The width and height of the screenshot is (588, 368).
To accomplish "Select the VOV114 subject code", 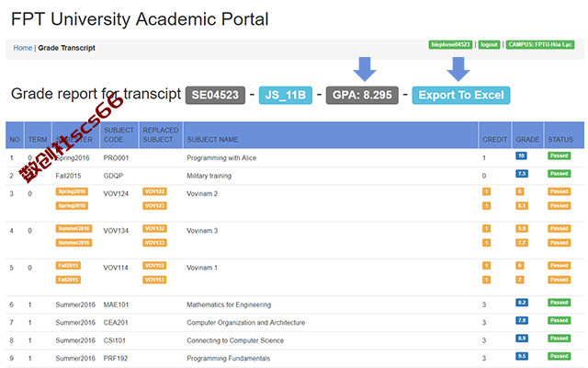I will pos(116,268).
